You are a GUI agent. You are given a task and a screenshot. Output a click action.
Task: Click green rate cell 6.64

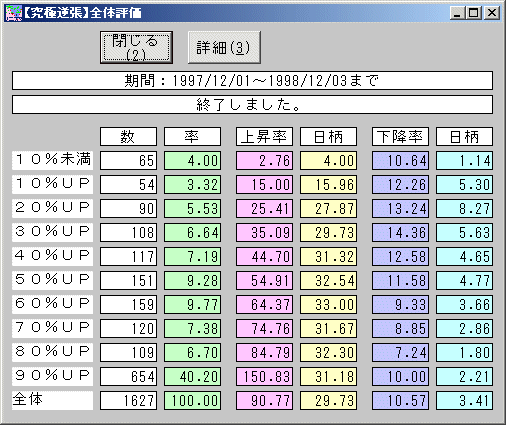coord(192,232)
